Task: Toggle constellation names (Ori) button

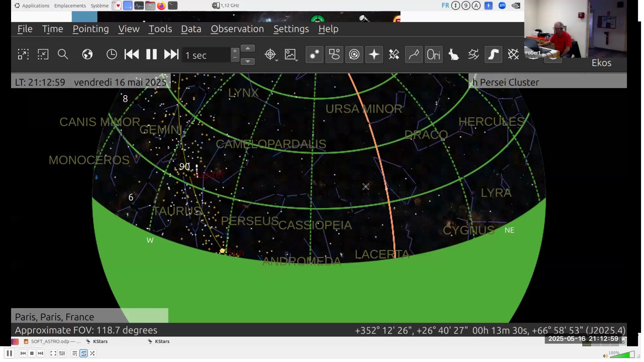Action: tap(433, 54)
